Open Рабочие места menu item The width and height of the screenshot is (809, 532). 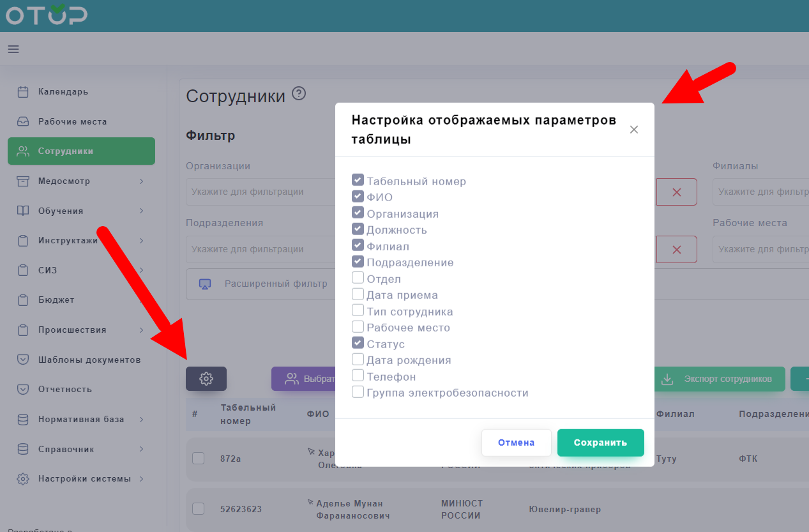[72, 121]
